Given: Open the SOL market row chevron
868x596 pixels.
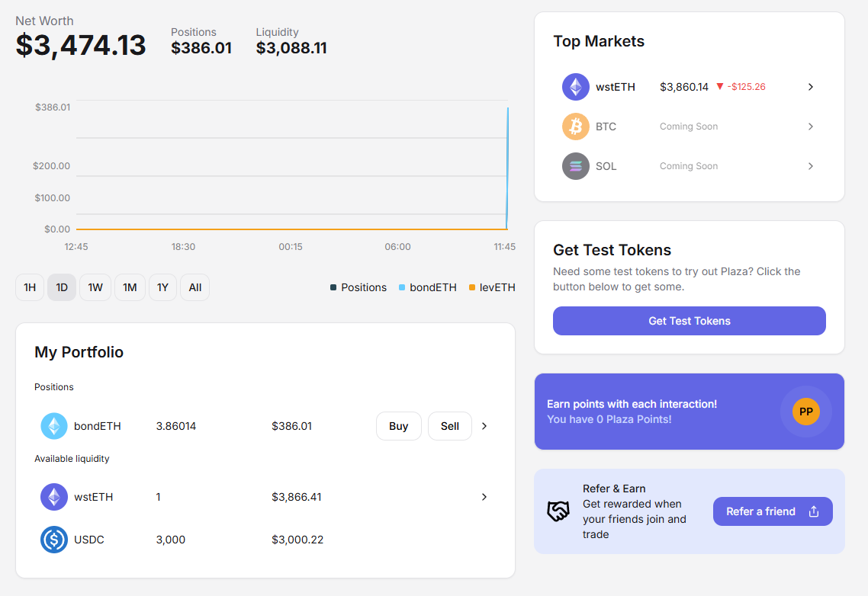Looking at the screenshot, I should (x=811, y=166).
